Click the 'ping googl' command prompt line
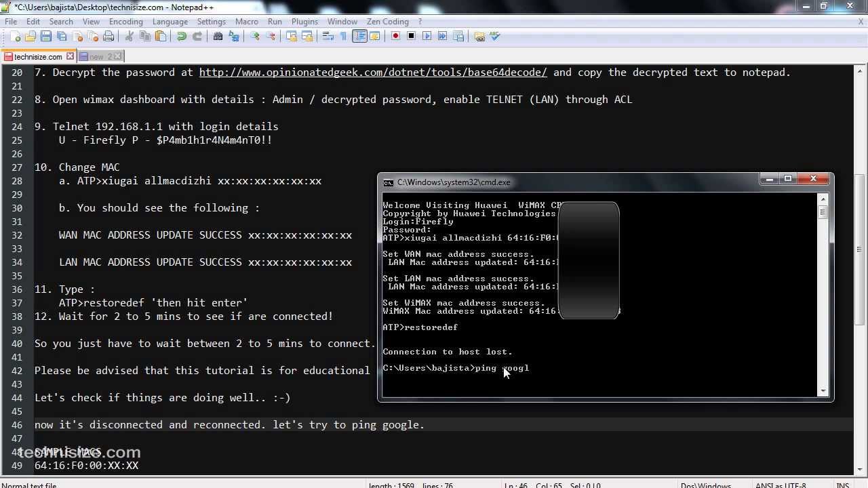 pyautogui.click(x=456, y=368)
